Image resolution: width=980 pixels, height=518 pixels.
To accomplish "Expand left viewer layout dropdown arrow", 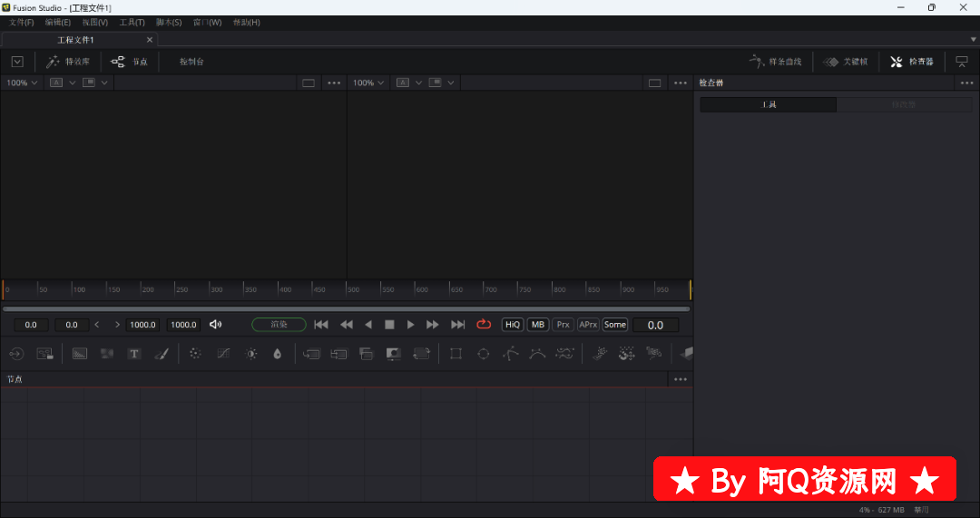I will click(x=104, y=83).
